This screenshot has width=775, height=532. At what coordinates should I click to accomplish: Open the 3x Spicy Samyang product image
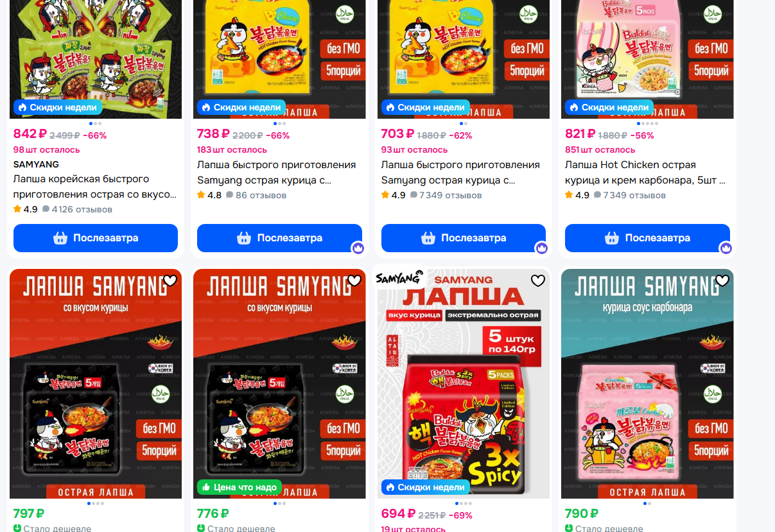(x=464, y=384)
